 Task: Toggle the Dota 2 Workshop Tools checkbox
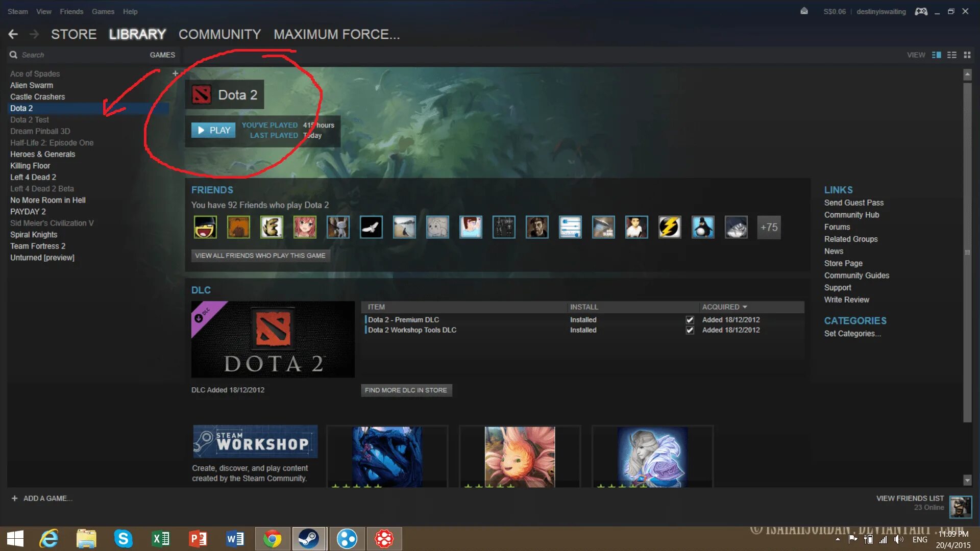point(689,330)
